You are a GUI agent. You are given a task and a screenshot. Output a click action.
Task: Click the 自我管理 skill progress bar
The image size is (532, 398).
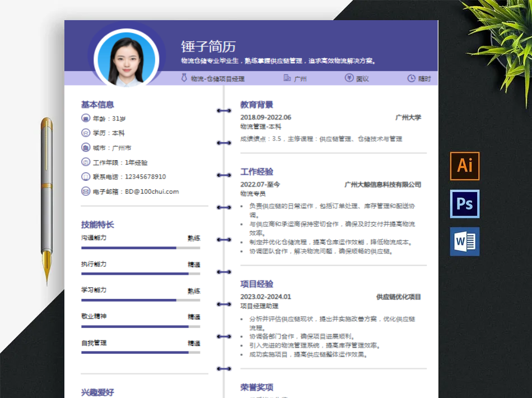point(141,352)
